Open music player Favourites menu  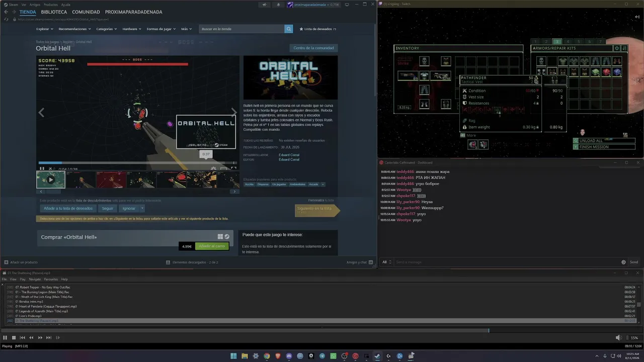(x=51, y=279)
